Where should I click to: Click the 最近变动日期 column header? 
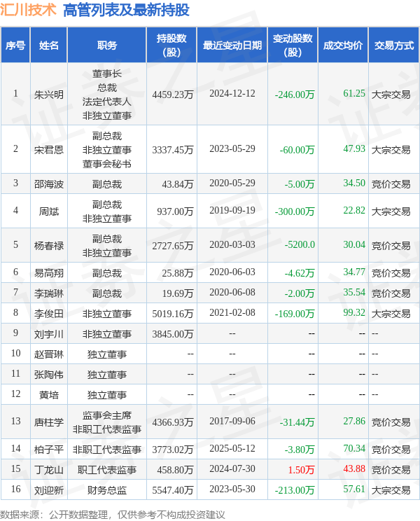232,46
